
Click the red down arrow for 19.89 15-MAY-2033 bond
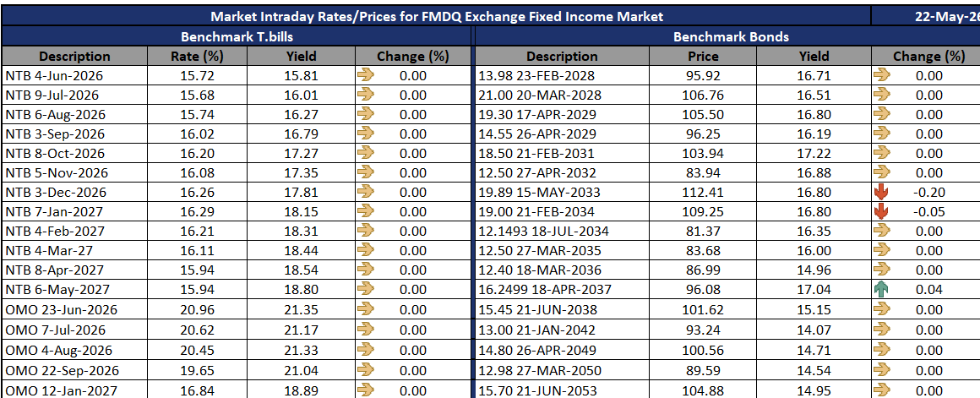881,193
